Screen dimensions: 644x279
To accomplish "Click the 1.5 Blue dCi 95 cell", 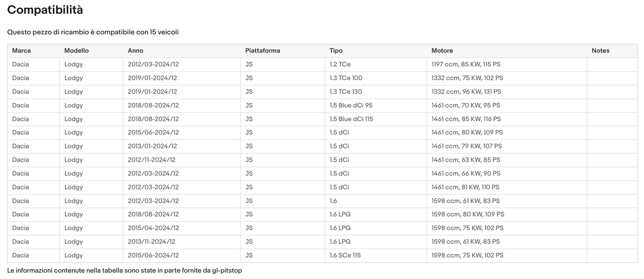I will (351, 106).
